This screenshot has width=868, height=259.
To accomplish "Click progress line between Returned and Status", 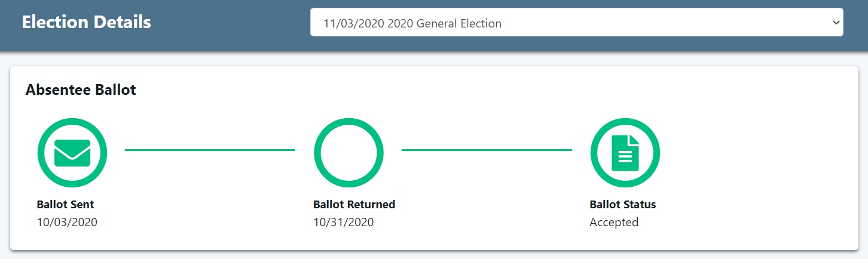I will pyautogui.click(x=487, y=150).
